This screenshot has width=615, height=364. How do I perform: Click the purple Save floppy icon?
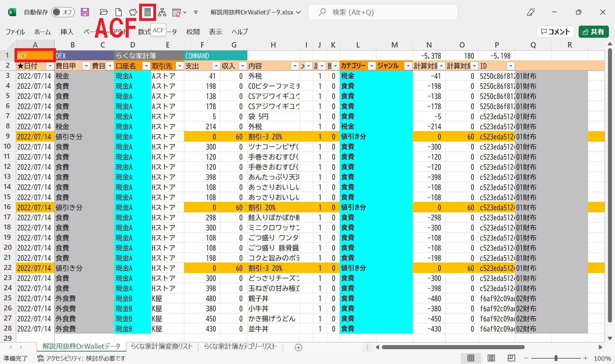(85, 12)
